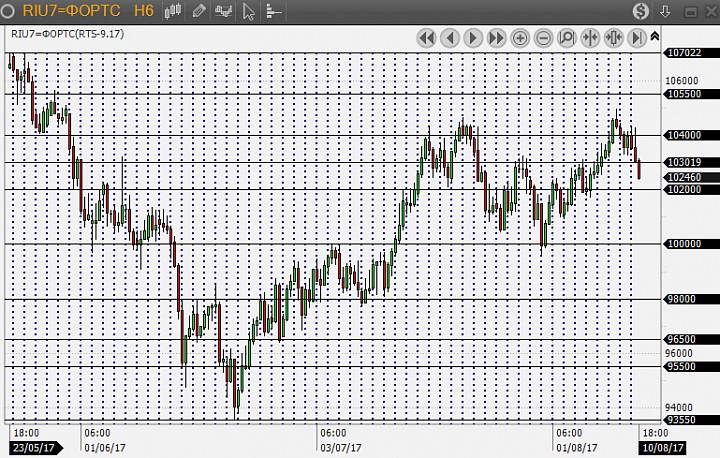720x458 pixels.
Task: Click the magnifier zoom-to-range button
Action: [x=567, y=38]
